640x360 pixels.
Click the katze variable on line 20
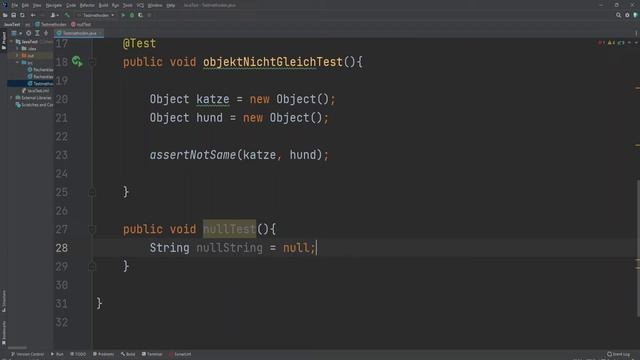tap(213, 99)
